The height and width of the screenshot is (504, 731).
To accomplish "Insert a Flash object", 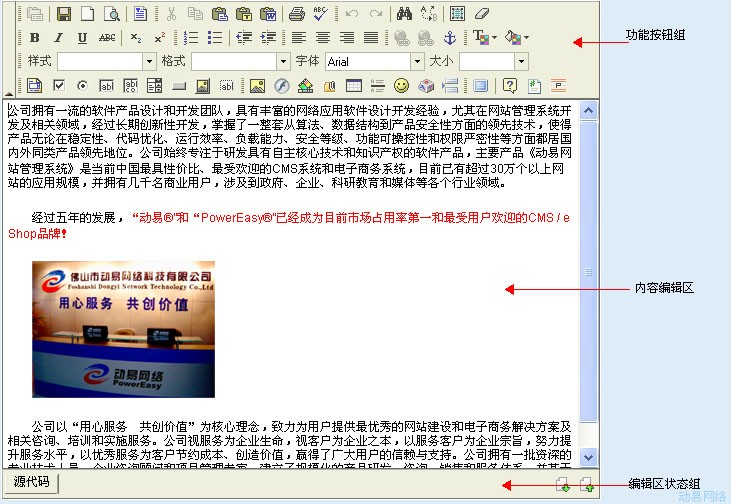I will 282,85.
